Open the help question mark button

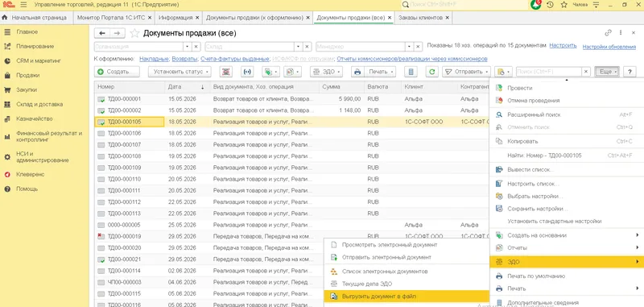(630, 72)
